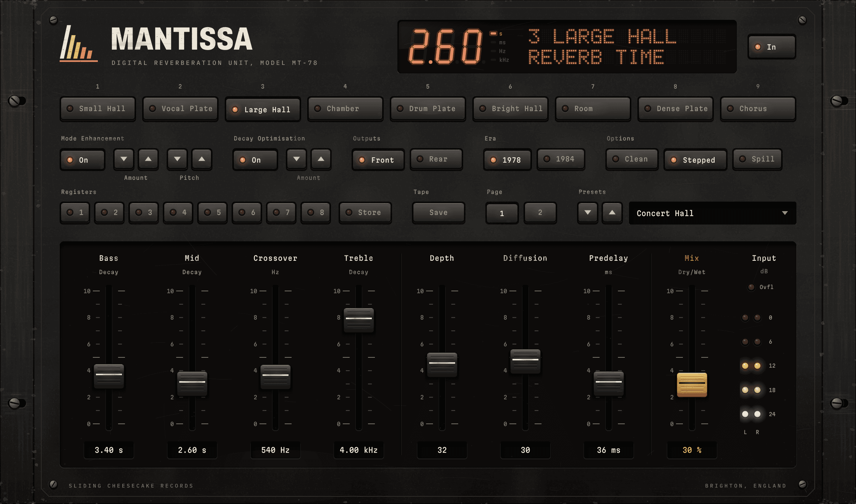Select the Vocal Plate program

[180, 109]
